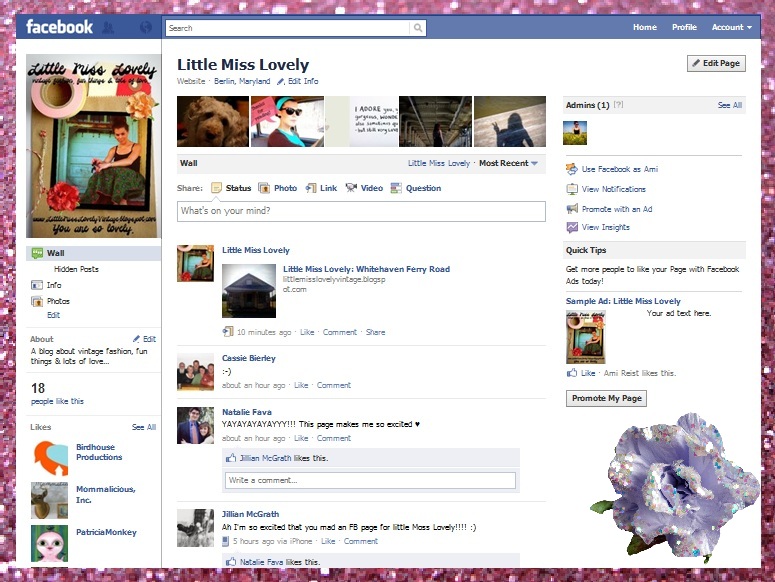Click the Edit link below Photos
Viewport: 775px width, 582px height.
53,315
